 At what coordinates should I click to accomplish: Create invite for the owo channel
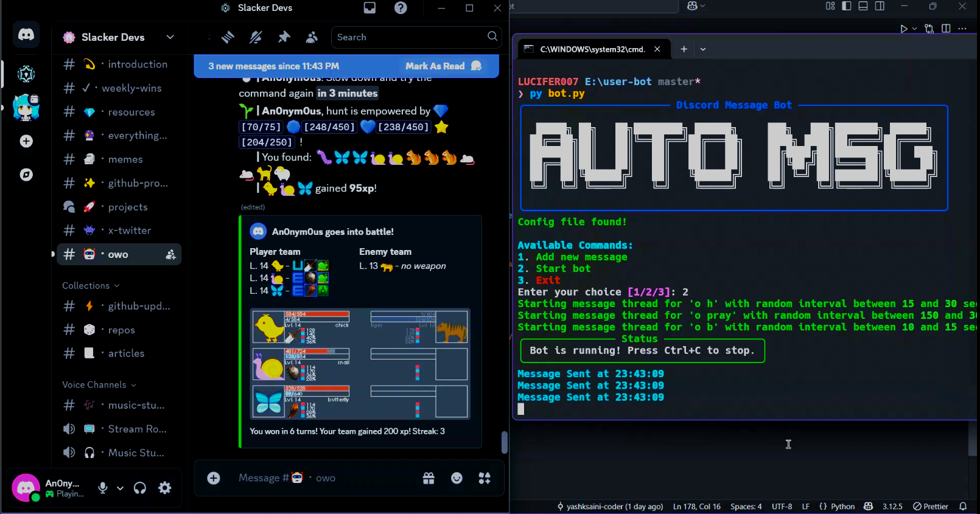tap(170, 254)
